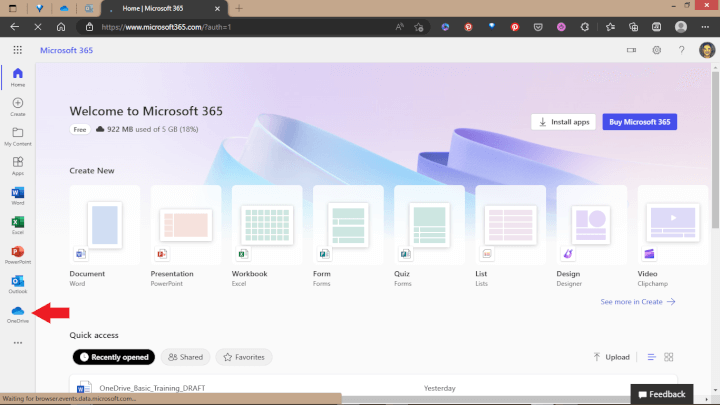
Task: Select the Favorites filter
Action: pyautogui.click(x=244, y=357)
